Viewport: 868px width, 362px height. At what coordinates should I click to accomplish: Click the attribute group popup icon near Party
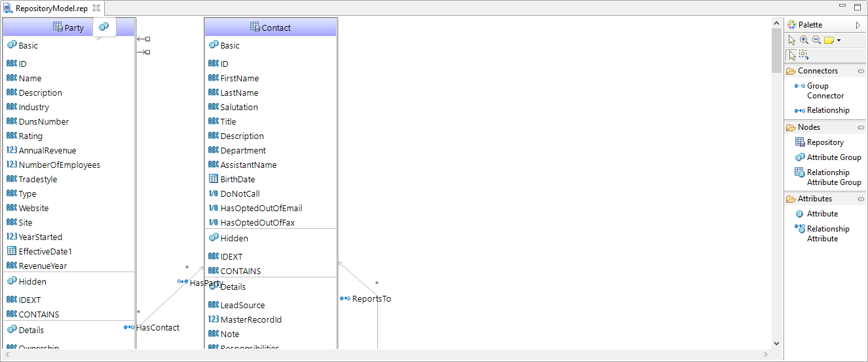coord(104,26)
